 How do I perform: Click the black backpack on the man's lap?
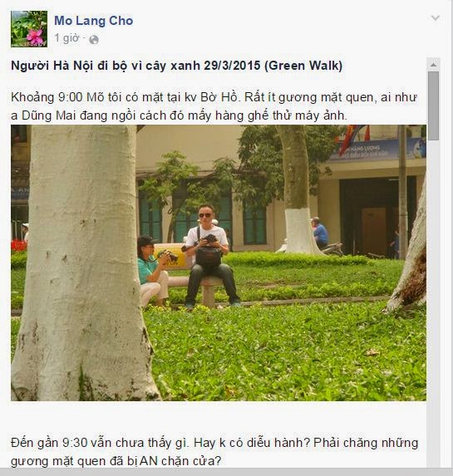coord(209,256)
